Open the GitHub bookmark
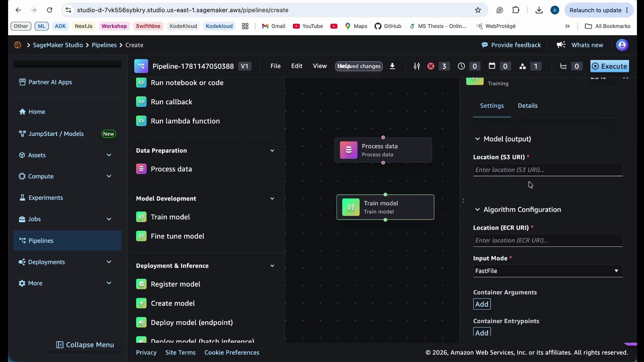The image size is (644, 362). click(x=388, y=26)
